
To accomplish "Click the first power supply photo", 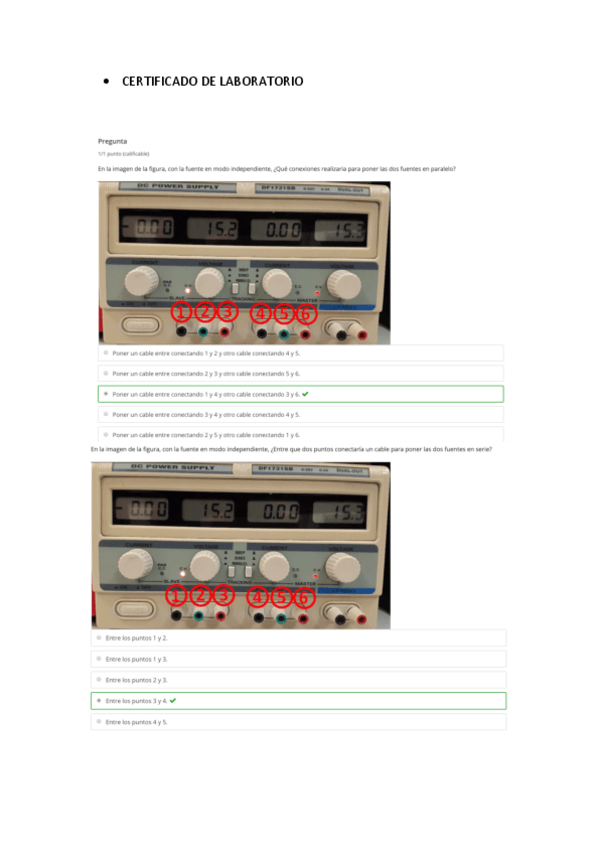I will click(244, 263).
